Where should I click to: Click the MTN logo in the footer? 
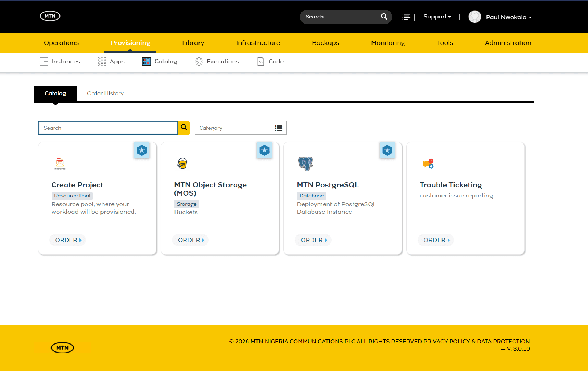click(62, 348)
